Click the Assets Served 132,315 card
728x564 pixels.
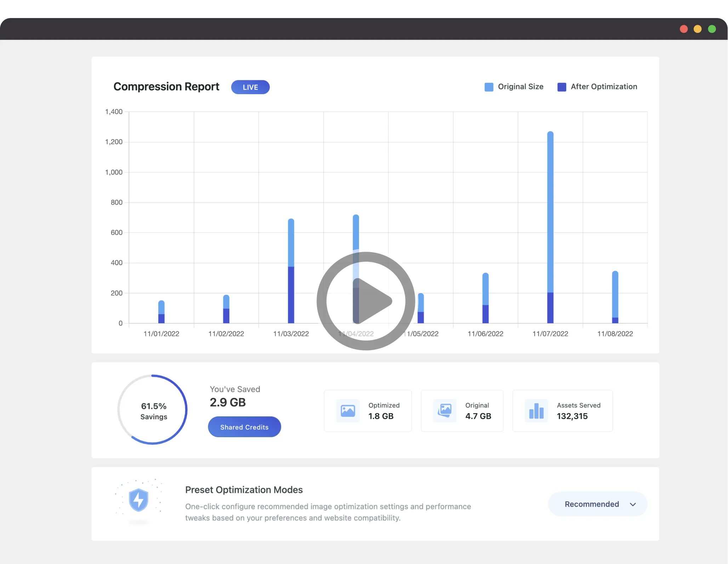click(562, 411)
